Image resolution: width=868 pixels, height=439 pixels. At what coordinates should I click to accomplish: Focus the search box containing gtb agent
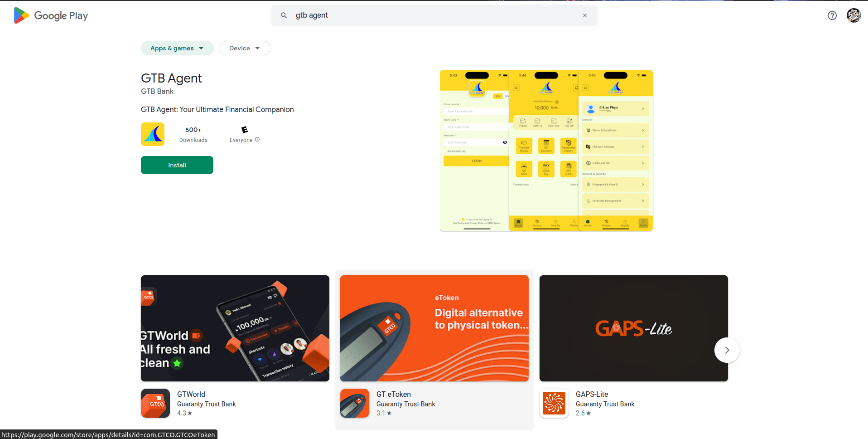pos(434,15)
